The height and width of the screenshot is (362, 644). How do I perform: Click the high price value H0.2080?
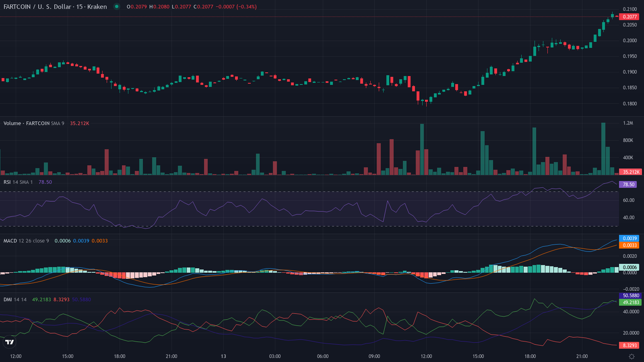pyautogui.click(x=159, y=6)
